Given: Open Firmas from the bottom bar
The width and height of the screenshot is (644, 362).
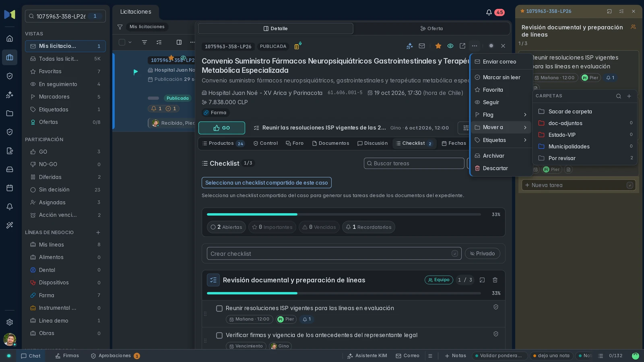Looking at the screenshot, I should tap(67, 356).
